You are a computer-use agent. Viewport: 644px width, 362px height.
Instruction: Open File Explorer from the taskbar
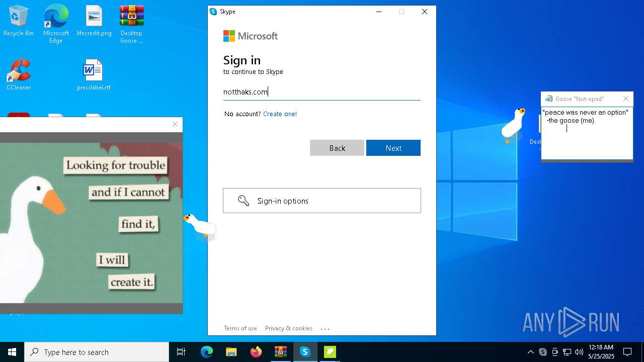[231, 352]
